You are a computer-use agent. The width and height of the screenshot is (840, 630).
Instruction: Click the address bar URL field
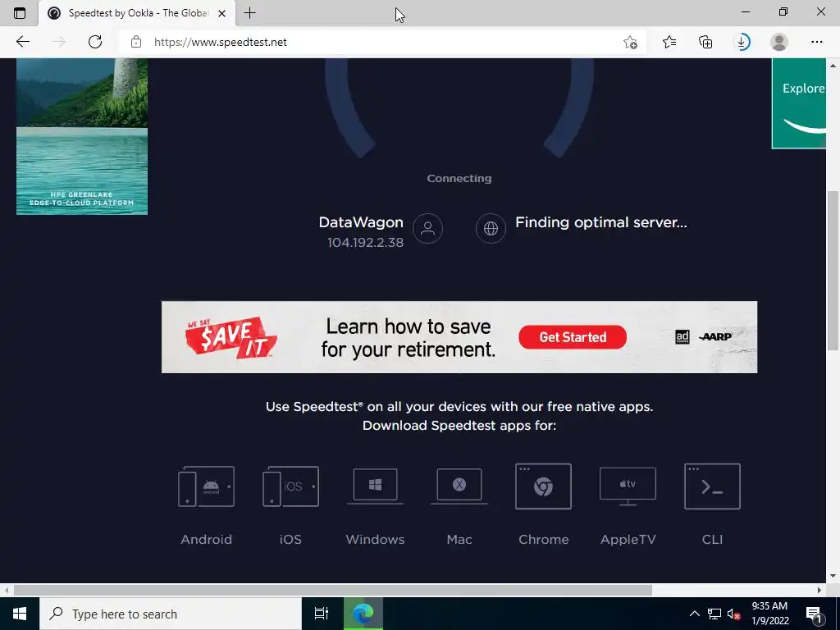tap(381, 42)
